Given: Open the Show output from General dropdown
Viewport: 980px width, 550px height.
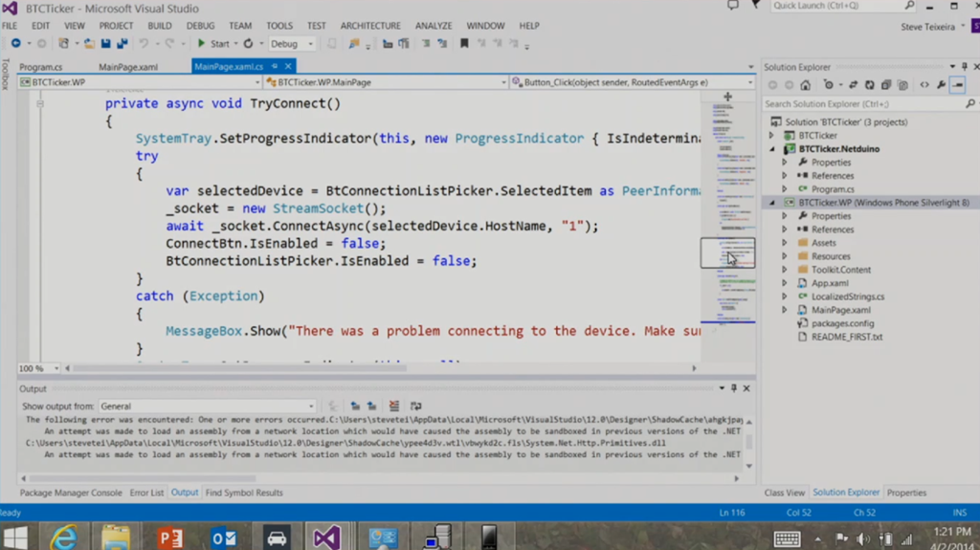Looking at the screenshot, I should (x=207, y=407).
